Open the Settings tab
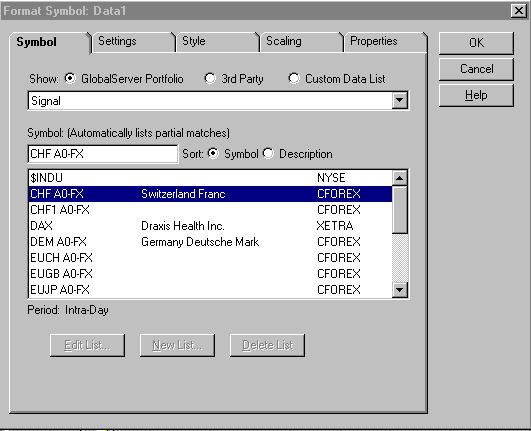Viewport: 531px width, 431px height. pos(133,42)
